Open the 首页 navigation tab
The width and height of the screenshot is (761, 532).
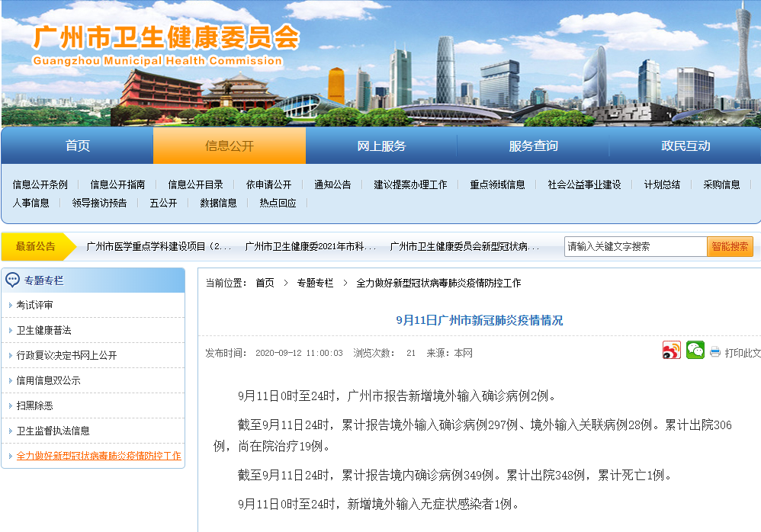click(x=77, y=146)
